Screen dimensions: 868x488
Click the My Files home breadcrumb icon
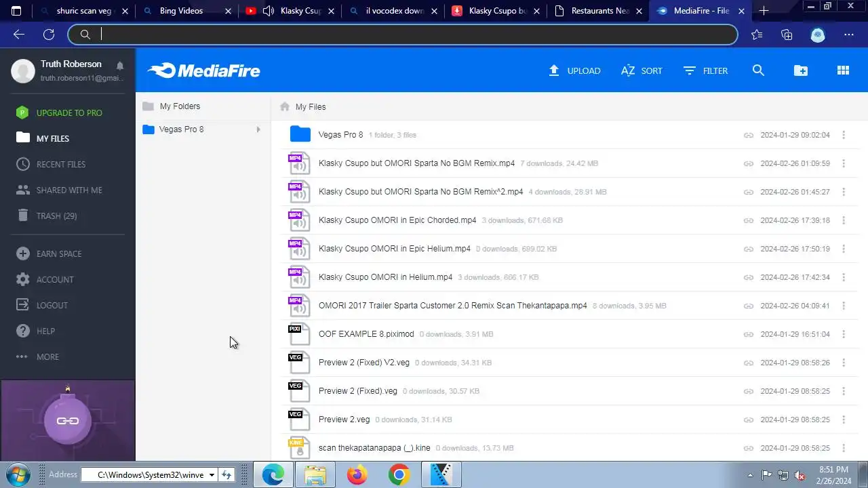pos(285,106)
